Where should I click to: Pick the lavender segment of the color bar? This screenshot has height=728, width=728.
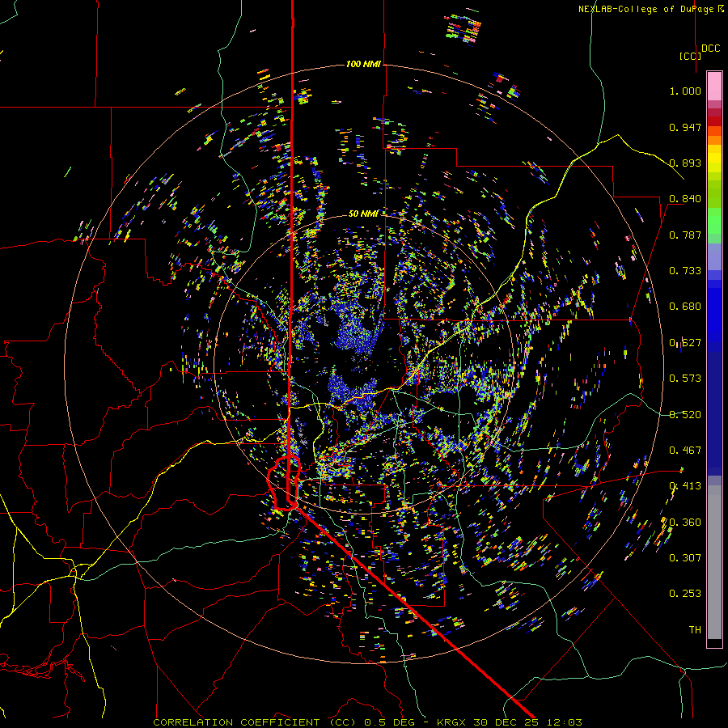coord(714,257)
